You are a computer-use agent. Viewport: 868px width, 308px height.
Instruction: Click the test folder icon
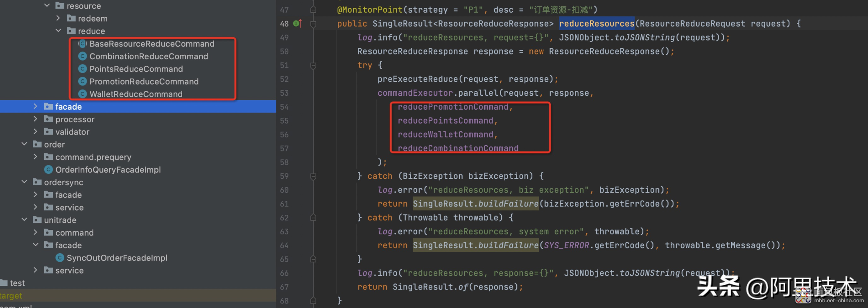coord(4,283)
